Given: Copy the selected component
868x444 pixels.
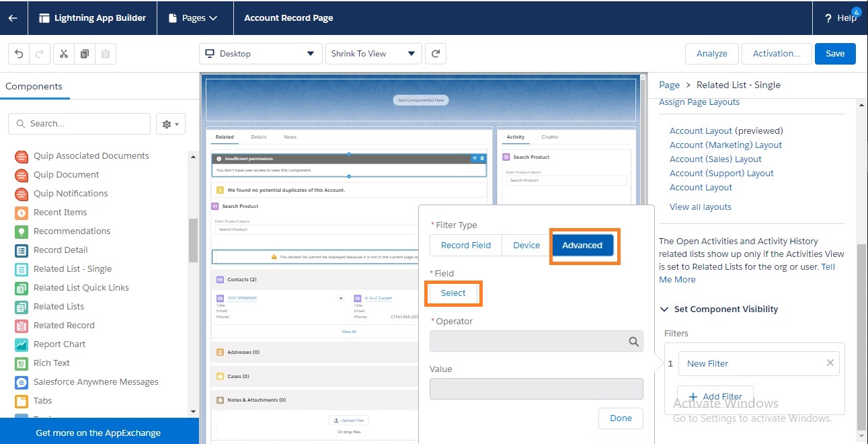Looking at the screenshot, I should pos(84,54).
